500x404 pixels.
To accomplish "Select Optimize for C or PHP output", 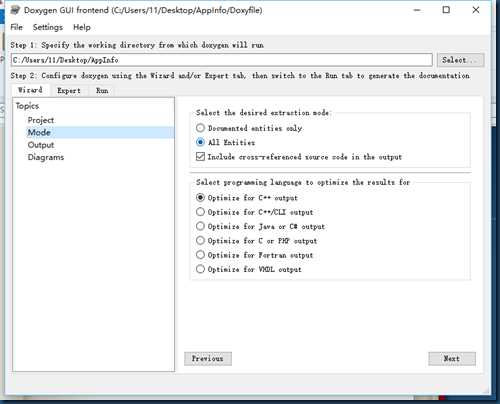I will coord(256,241).
